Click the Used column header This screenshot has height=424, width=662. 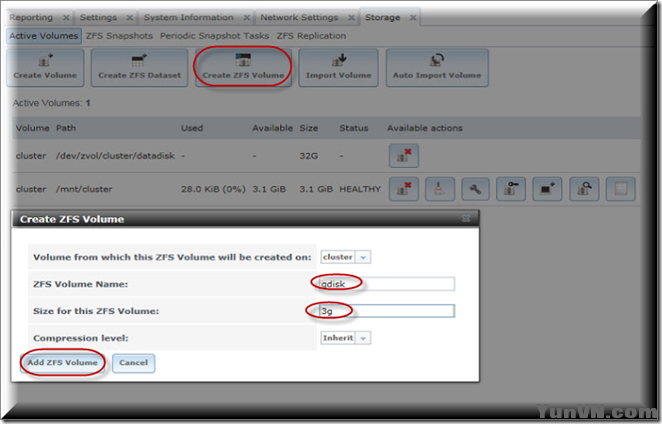192,128
